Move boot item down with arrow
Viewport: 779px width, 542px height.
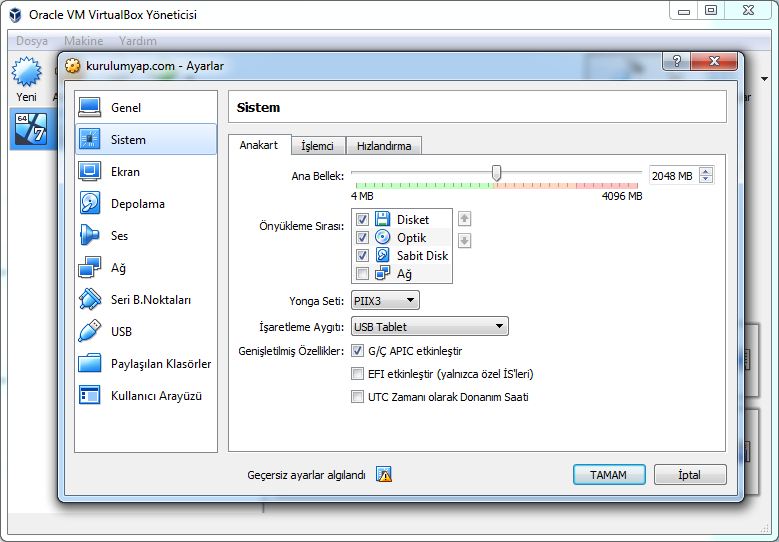click(x=465, y=240)
